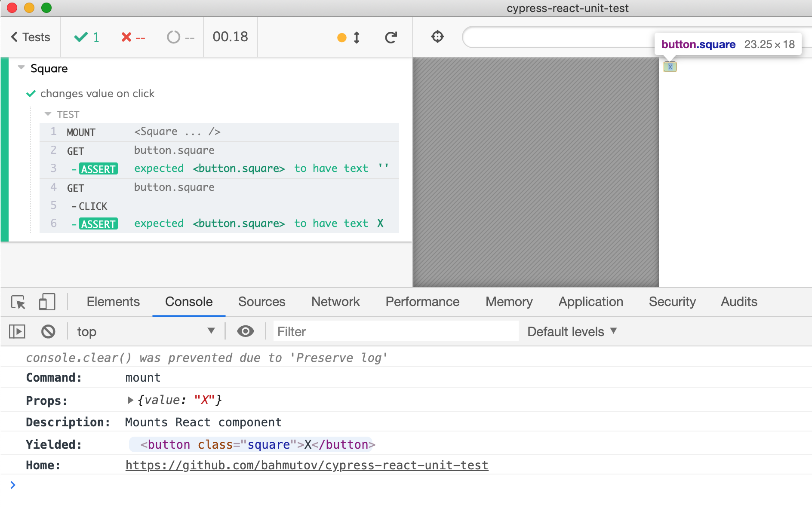Clear the console with the ban icon
Image resolution: width=812 pixels, height=508 pixels.
[48, 331]
